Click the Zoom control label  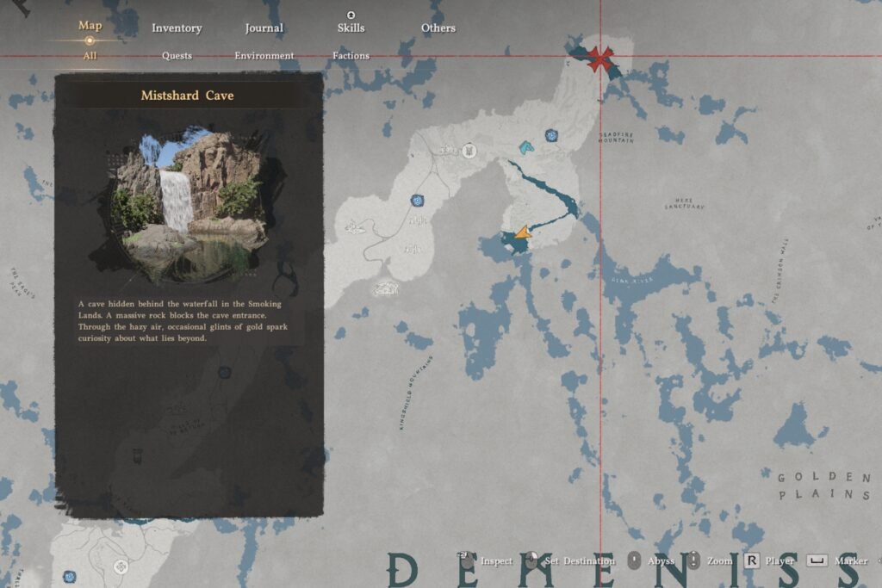click(x=718, y=560)
